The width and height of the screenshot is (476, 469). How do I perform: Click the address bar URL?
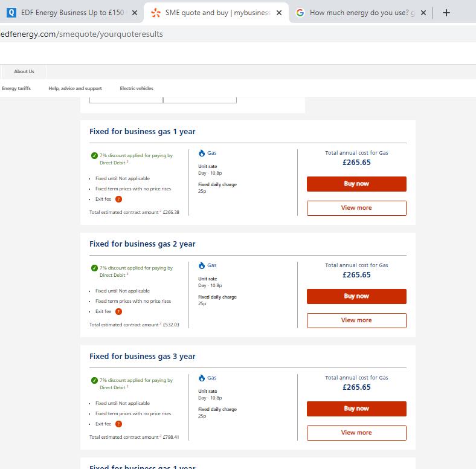tap(82, 34)
